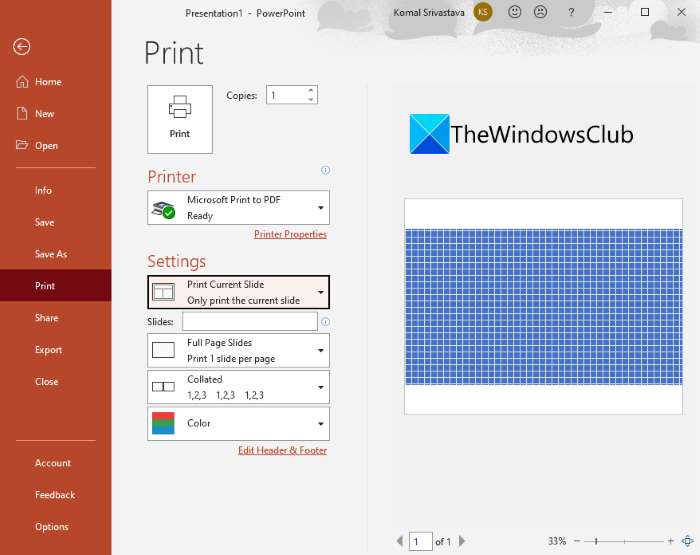The width and height of the screenshot is (700, 555).
Task: Open Printer Properties link
Action: tap(290, 234)
